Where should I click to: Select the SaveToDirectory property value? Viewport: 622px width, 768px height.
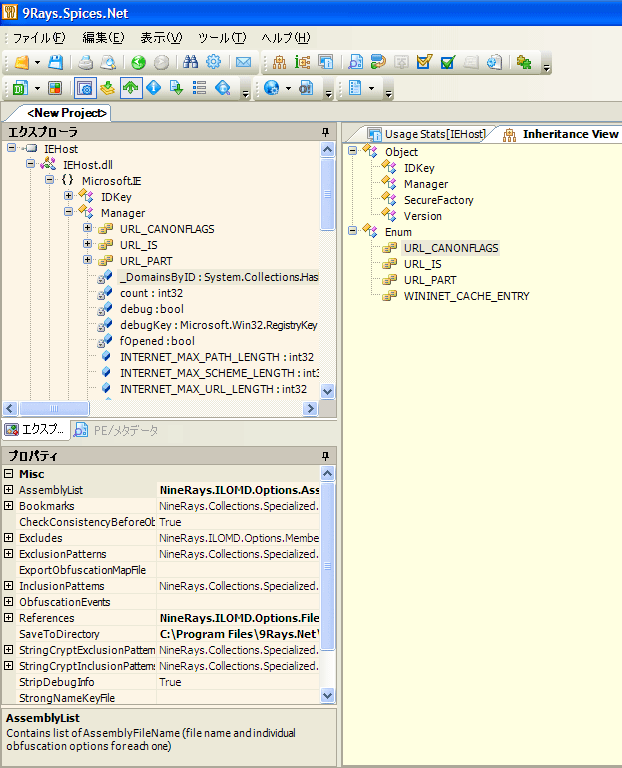(239, 634)
